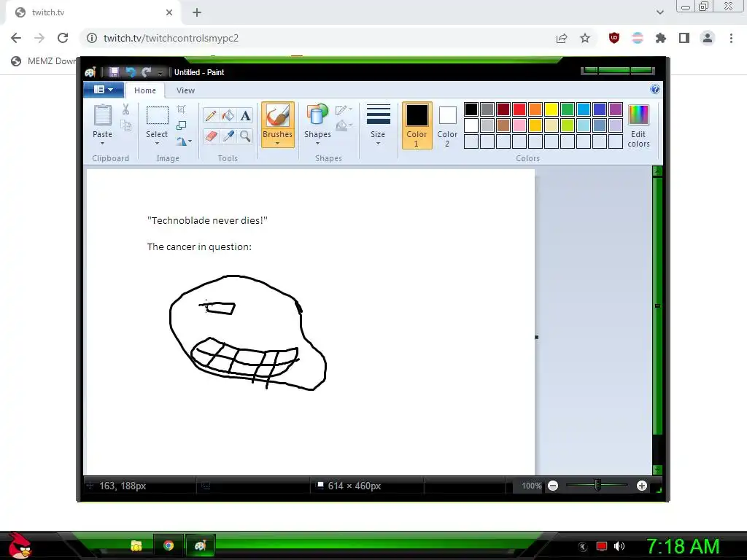The height and width of the screenshot is (560, 747).
Task: Click the Paste clipboard icon
Action: pos(102,116)
